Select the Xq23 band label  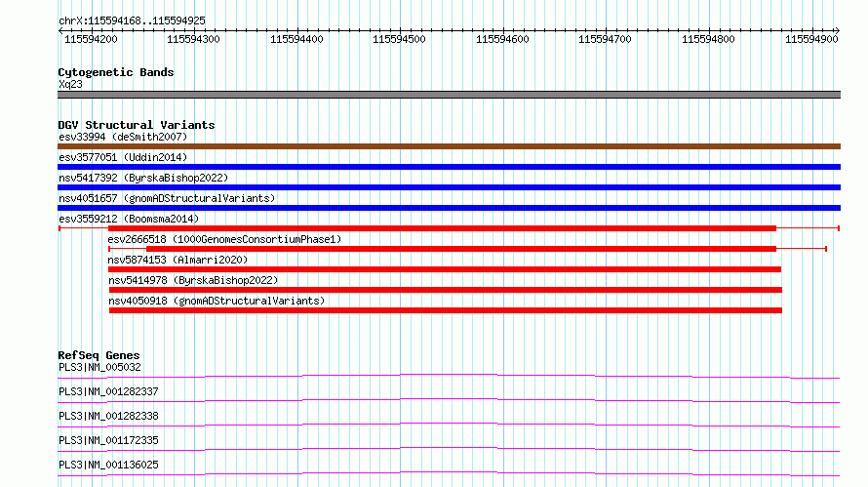(70, 84)
